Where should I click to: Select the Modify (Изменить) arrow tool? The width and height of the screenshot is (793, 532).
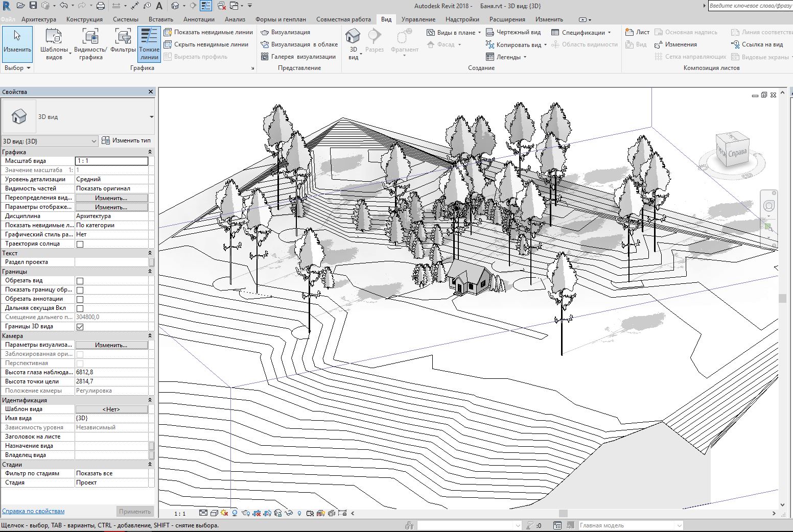click(x=17, y=43)
